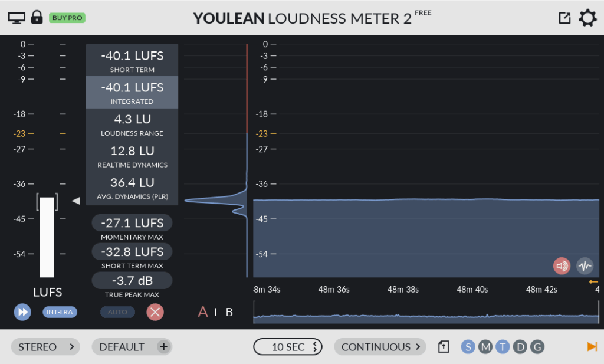
Task: Toggle the AUTO button
Action: point(117,312)
